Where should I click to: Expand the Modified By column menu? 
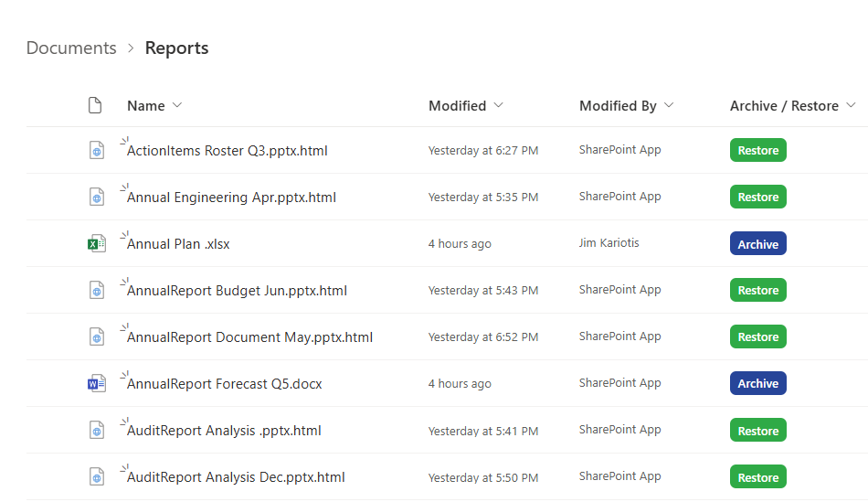click(x=669, y=106)
